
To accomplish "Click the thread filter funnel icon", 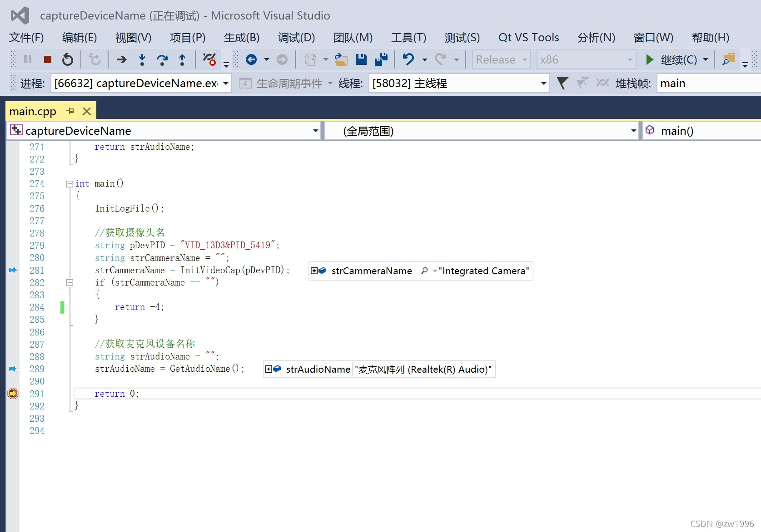I will point(562,83).
